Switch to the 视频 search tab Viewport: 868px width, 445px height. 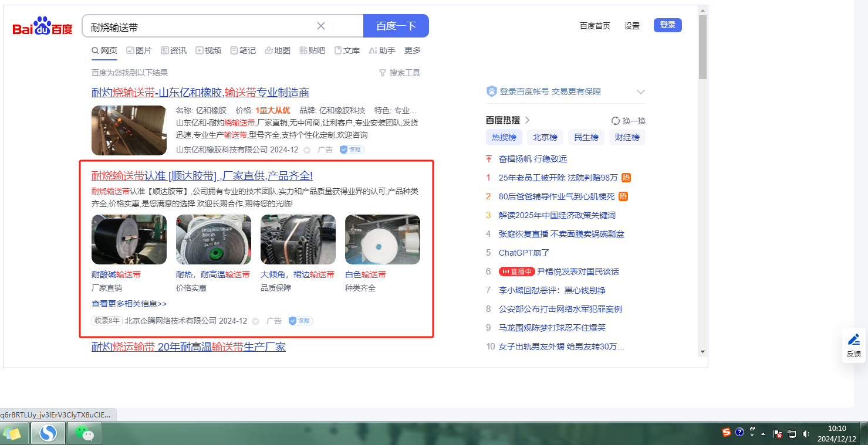pyautogui.click(x=208, y=50)
